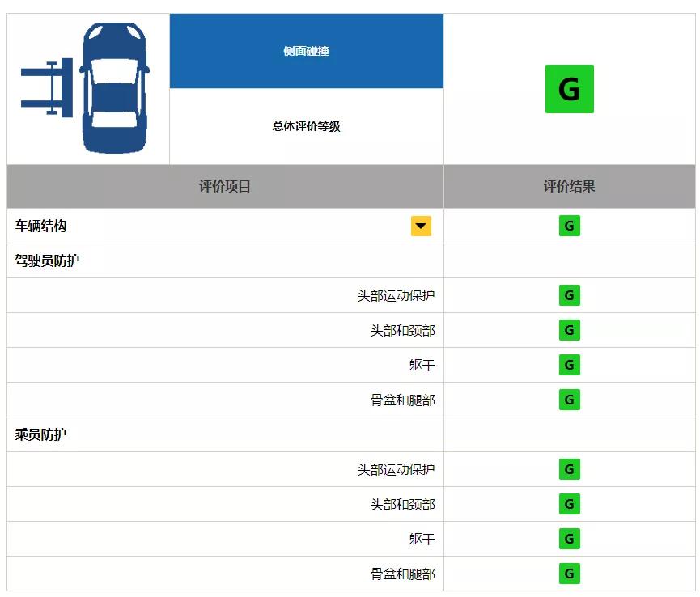Viewport: 700px width, 597px height.
Task: Click driver 头部运动保护 row label
Action: [396, 295]
